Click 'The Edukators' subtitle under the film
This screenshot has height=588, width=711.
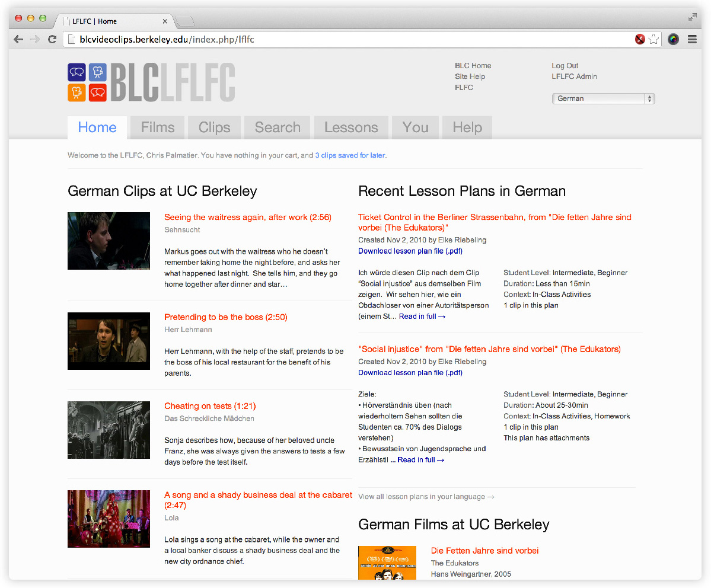(x=455, y=563)
